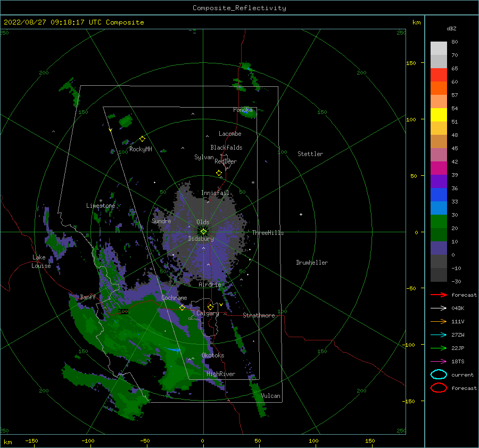Click the dBZ legend heading
The width and height of the screenshot is (479, 448).
tap(451, 28)
